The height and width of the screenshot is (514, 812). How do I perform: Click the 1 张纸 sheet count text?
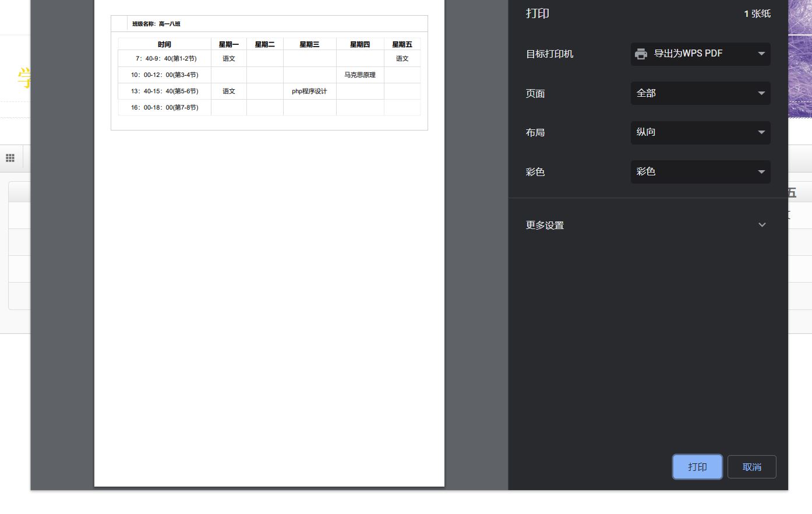click(x=757, y=13)
